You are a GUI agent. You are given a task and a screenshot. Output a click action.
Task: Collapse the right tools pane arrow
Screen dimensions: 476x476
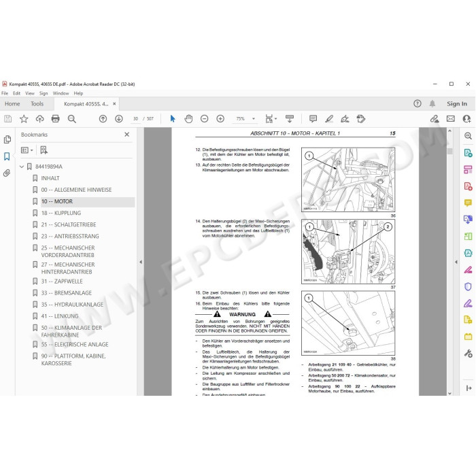pyautogui.click(x=456, y=262)
